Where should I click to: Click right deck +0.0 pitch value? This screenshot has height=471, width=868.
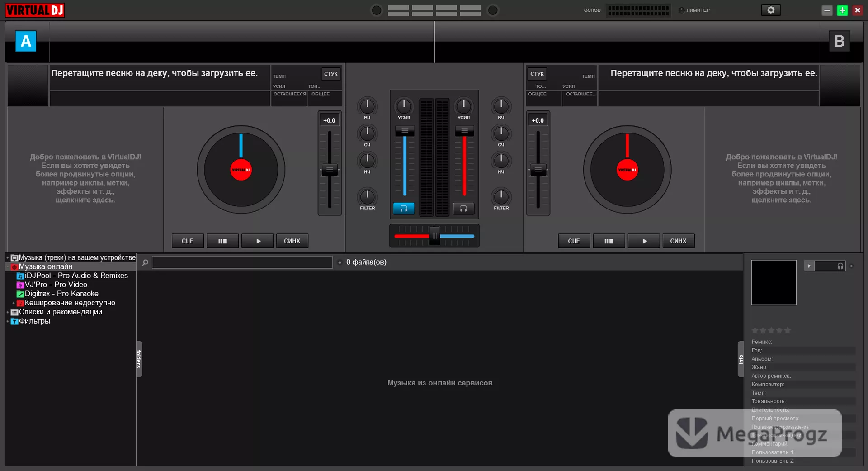coord(538,120)
